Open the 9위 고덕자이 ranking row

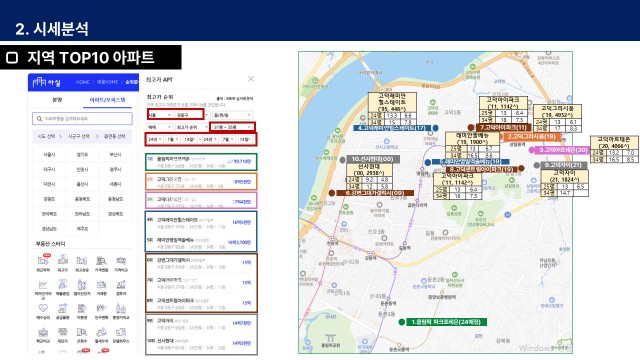click(x=201, y=324)
